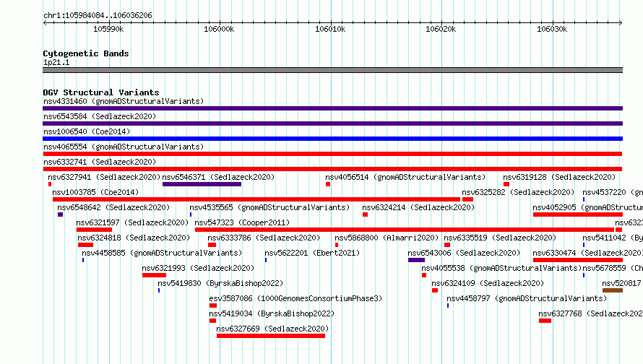This screenshot has height=364, width=643.
Task: Click the nsv520817 variant label
Action: [621, 283]
